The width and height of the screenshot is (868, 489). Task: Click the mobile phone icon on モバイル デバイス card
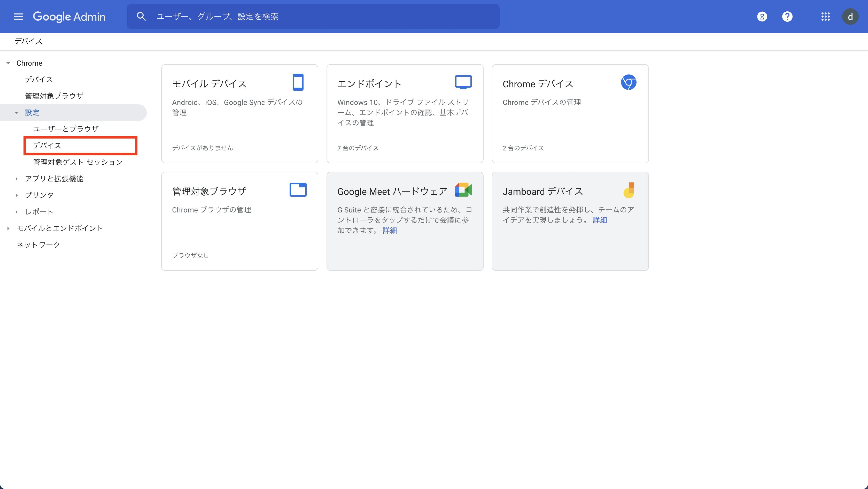pyautogui.click(x=298, y=82)
